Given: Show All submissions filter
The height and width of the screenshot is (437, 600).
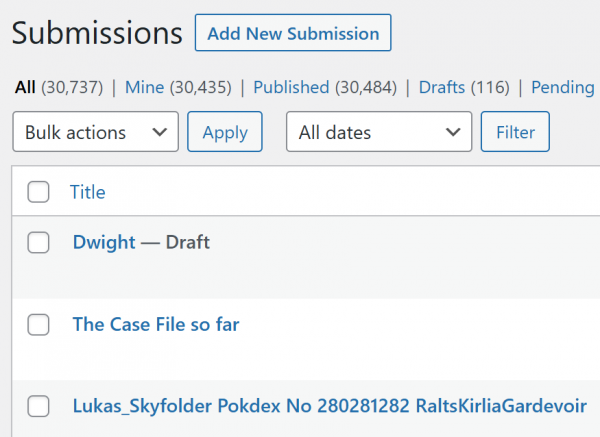Looking at the screenshot, I should click(x=24, y=87).
